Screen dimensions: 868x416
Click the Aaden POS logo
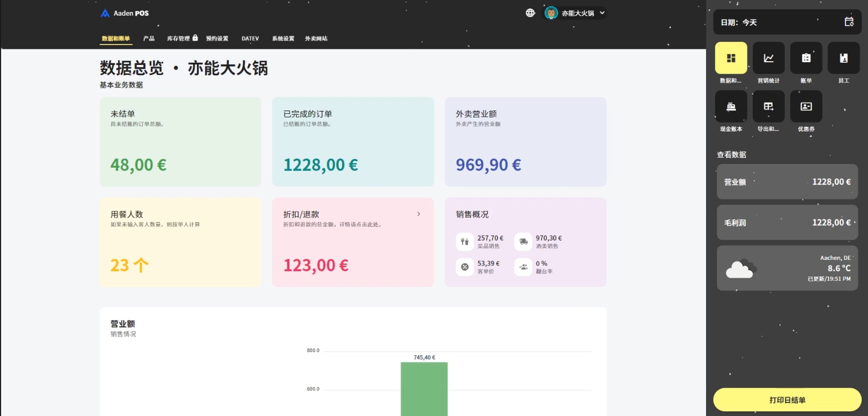point(125,13)
